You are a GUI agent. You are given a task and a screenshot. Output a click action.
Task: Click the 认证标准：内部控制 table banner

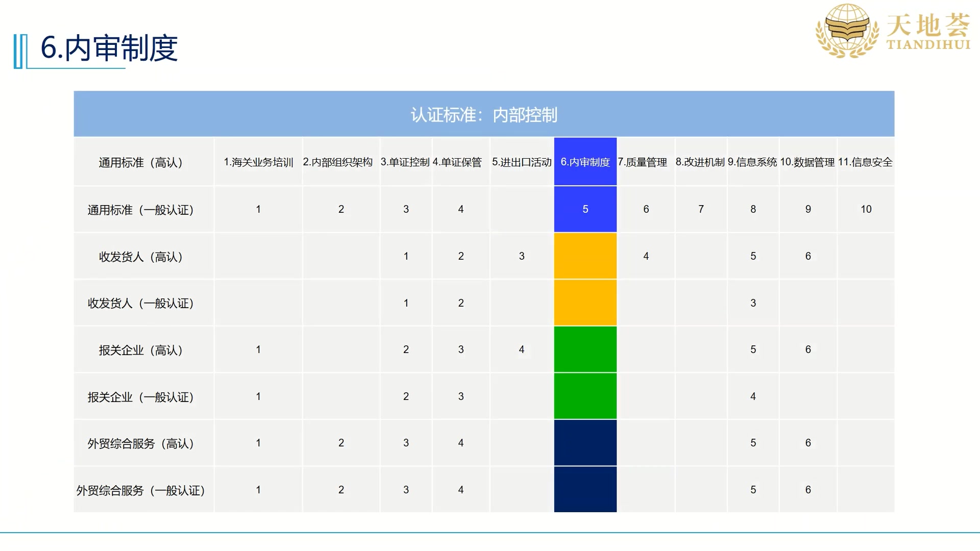[484, 115]
